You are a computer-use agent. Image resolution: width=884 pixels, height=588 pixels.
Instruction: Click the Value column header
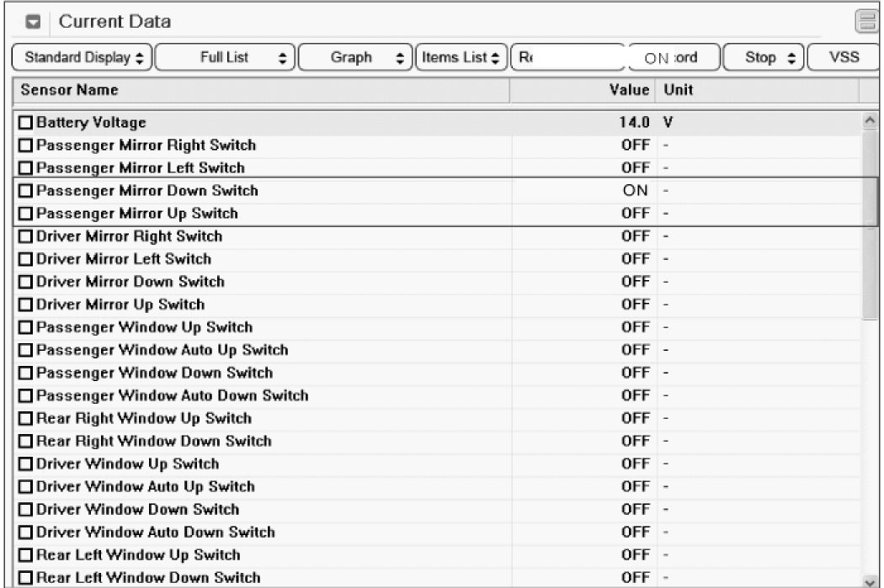[629, 89]
